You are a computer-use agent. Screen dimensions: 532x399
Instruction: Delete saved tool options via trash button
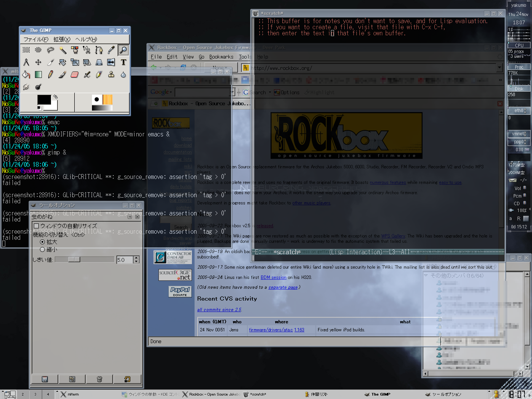(100, 379)
